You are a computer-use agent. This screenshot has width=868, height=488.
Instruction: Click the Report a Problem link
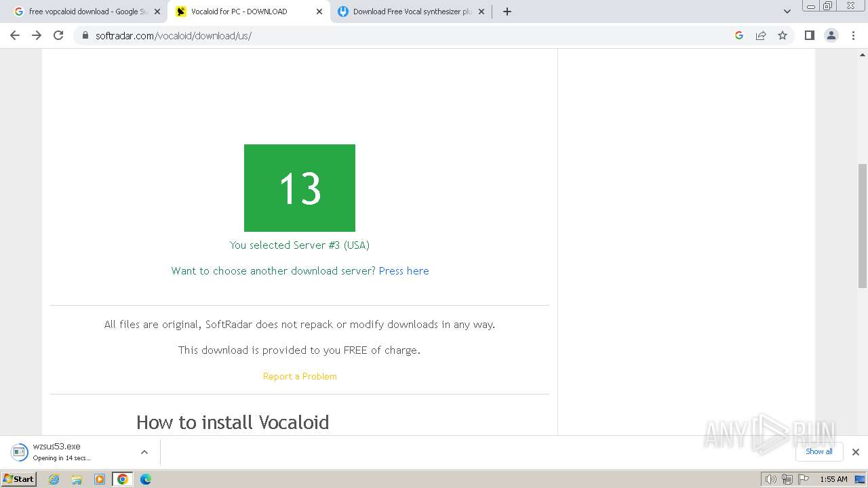click(300, 376)
